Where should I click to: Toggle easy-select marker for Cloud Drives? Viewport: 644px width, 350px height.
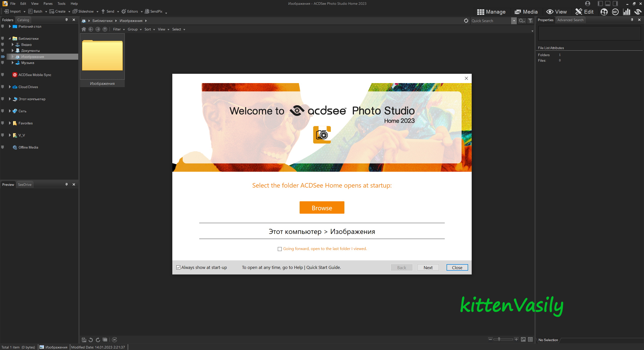click(x=3, y=87)
